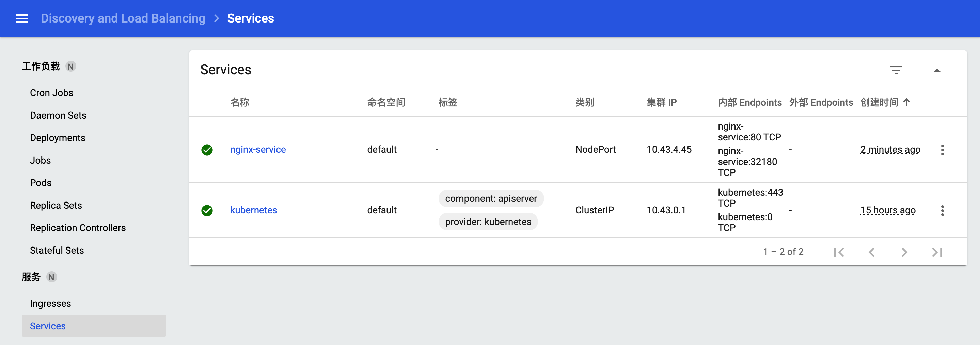Click the 15 hours ago timestamp
980x345 pixels.
click(x=888, y=210)
